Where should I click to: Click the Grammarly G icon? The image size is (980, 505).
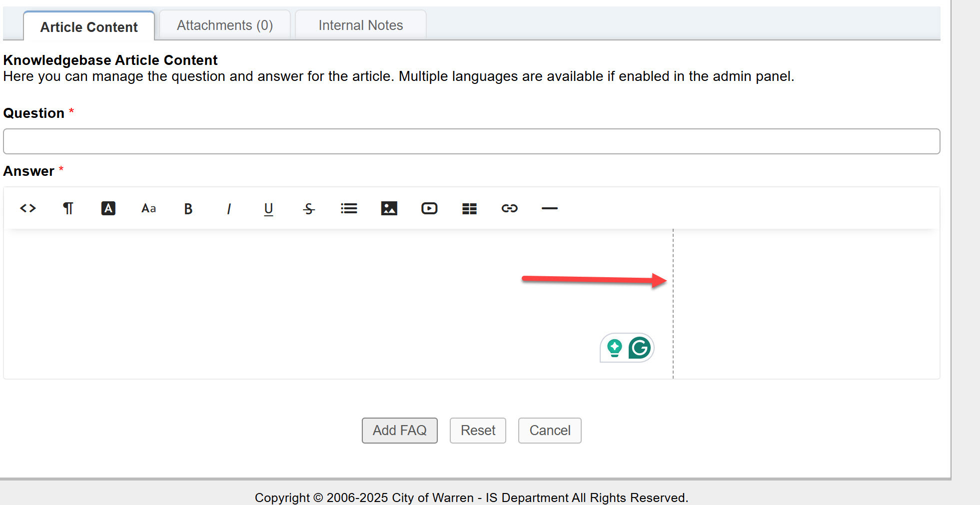point(640,348)
